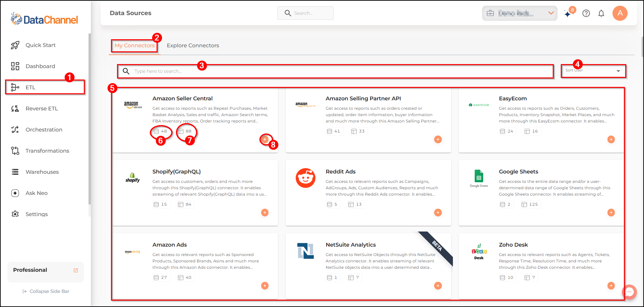Open the user avatar menu

point(620,13)
